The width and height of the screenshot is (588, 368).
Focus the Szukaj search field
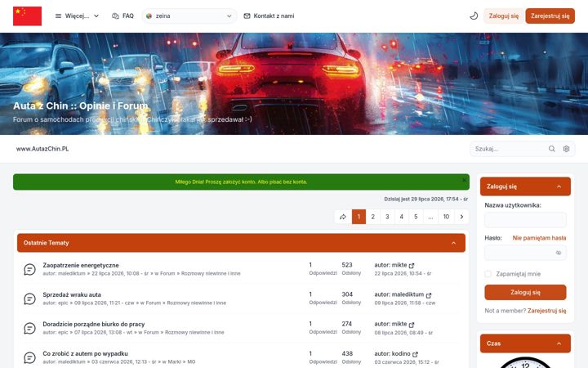tap(508, 149)
